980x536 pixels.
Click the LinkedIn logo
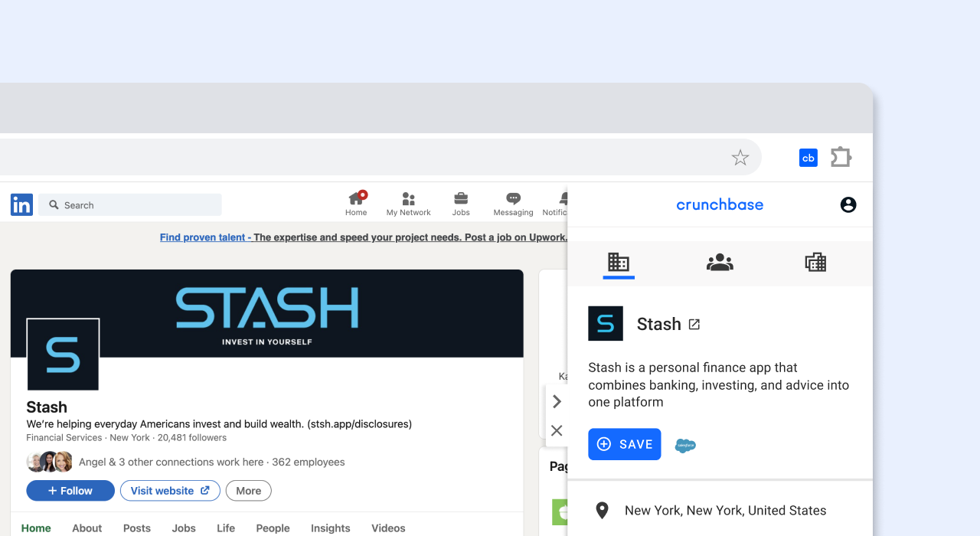pos(21,204)
